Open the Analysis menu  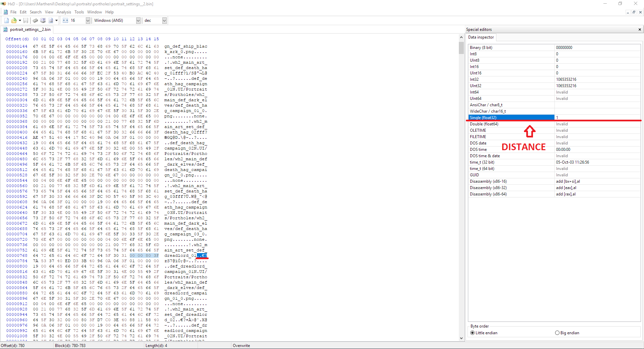(64, 12)
